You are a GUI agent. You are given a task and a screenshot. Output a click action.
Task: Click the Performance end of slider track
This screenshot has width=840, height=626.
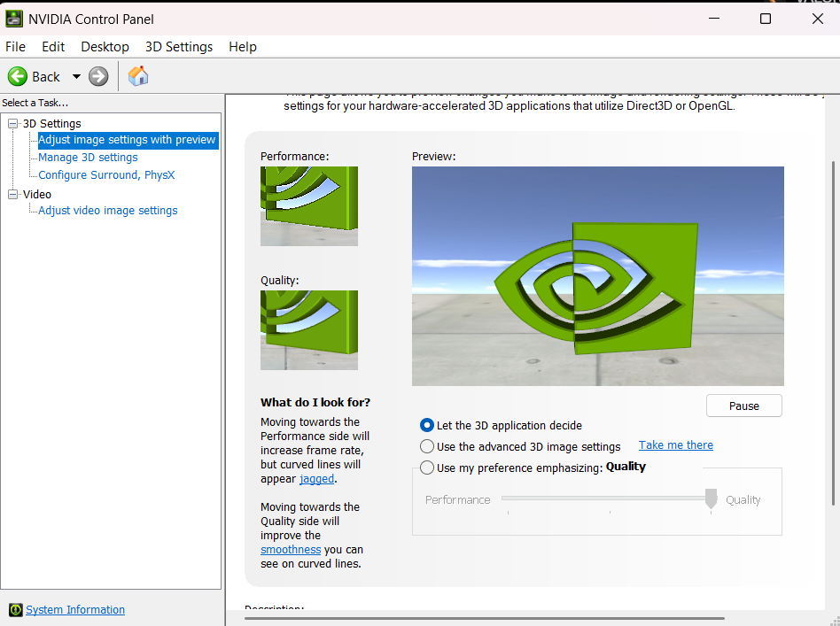click(508, 498)
